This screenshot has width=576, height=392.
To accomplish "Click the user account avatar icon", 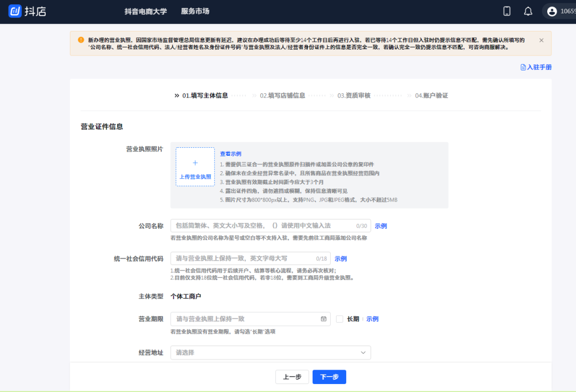I will click(551, 11).
